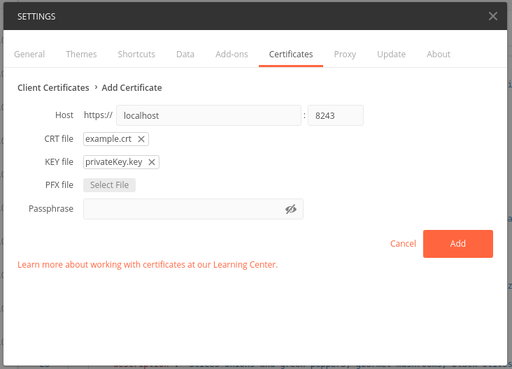Switch to the General tab
Image resolution: width=512 pixels, height=369 pixels.
[29, 54]
